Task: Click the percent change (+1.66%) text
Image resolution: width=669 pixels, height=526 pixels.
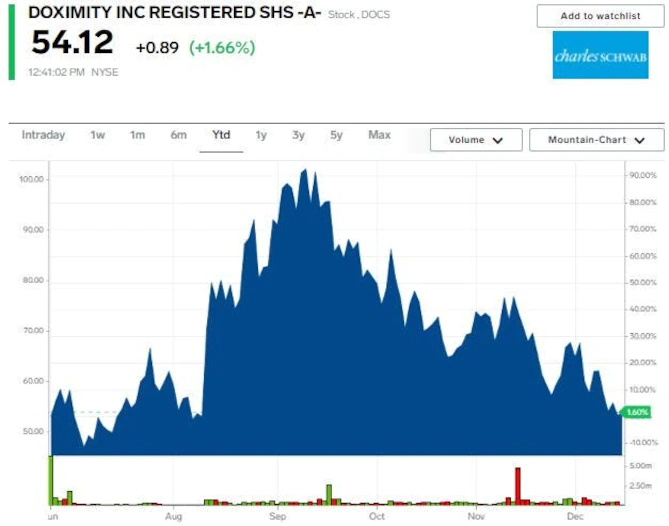Action: pyautogui.click(x=222, y=47)
